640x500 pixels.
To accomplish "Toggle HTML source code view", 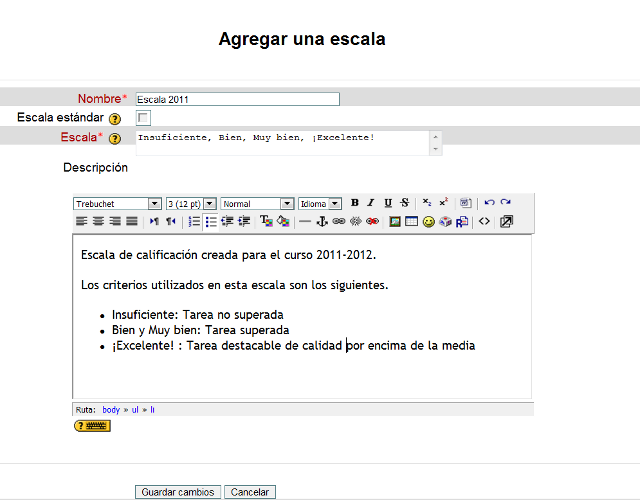I will click(x=484, y=221).
